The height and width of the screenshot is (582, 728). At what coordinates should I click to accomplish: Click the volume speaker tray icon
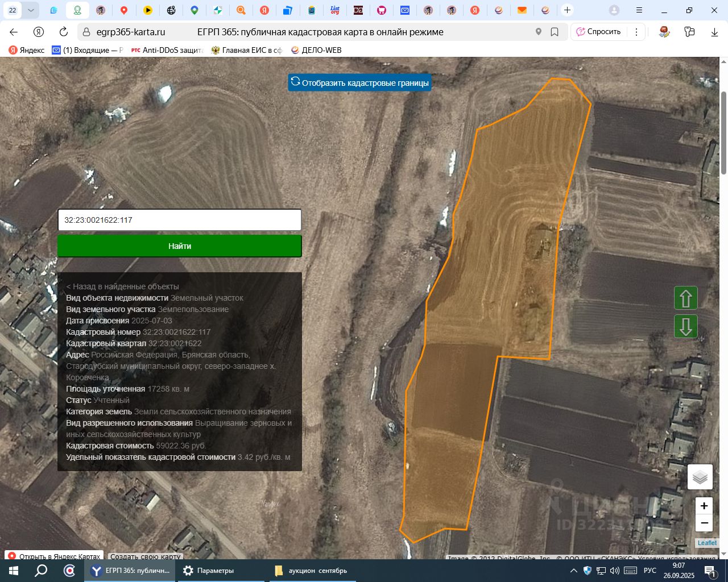(x=615, y=571)
